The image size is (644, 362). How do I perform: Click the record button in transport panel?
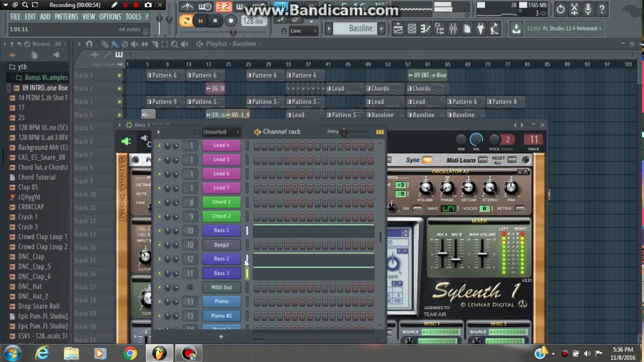click(230, 21)
